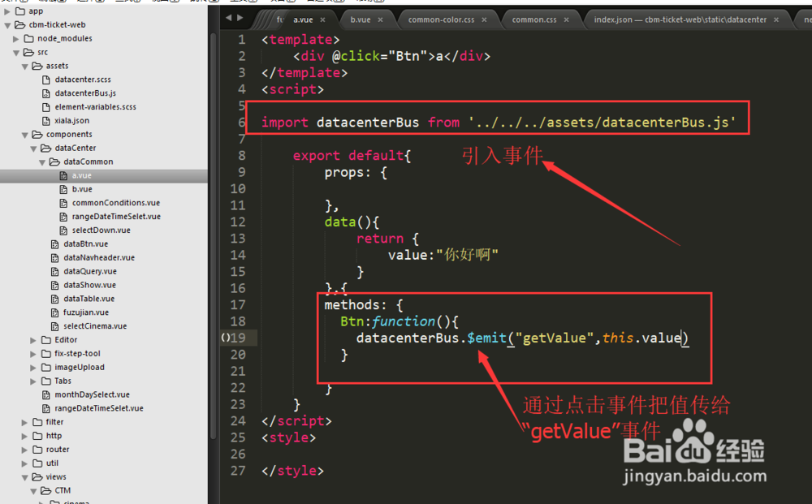This screenshot has width=812, height=504.
Task: Expand the node_modules folder arrow
Action: point(16,39)
